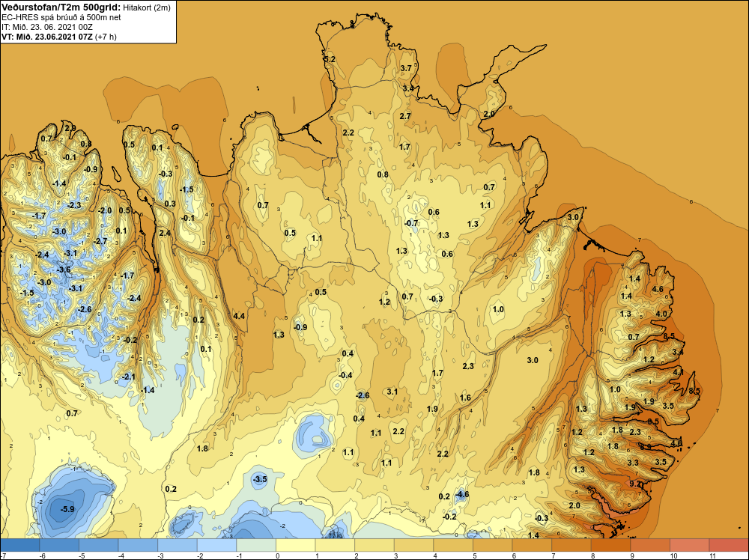This screenshot has width=749, height=560.
Task: Click the 4.1 temperature label
Action: pyautogui.click(x=679, y=372)
